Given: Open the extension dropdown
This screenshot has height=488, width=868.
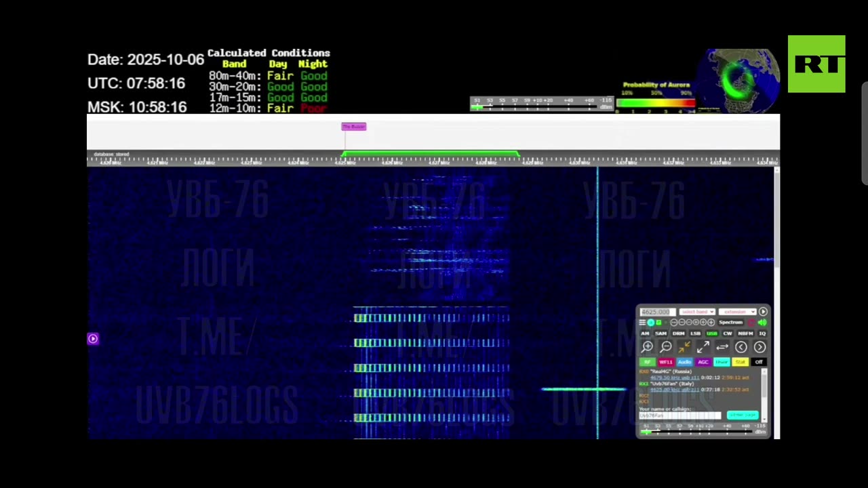Looking at the screenshot, I should pyautogui.click(x=738, y=312).
